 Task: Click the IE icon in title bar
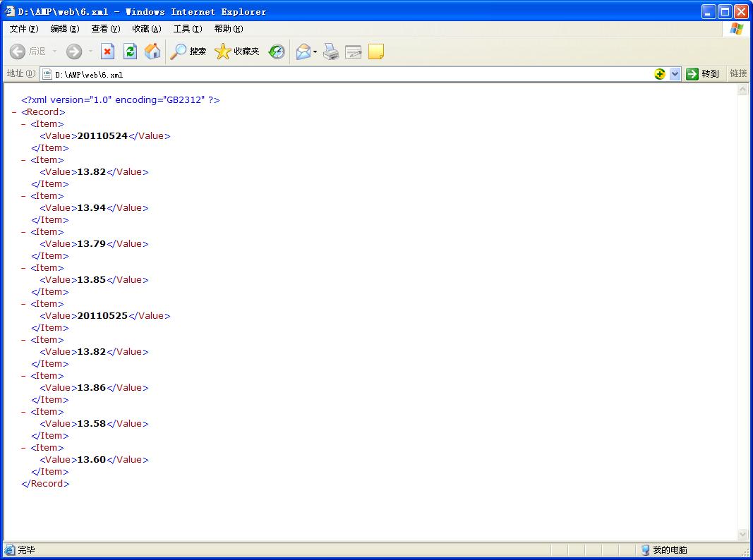10,11
